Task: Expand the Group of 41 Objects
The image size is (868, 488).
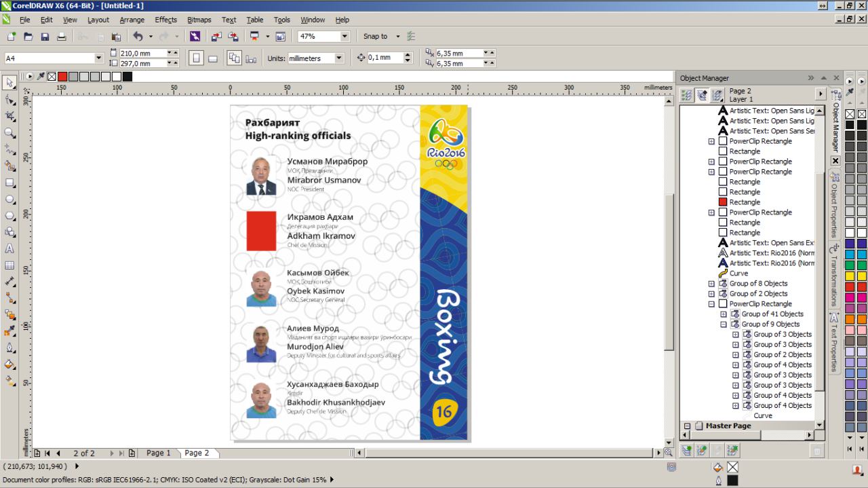Action: point(724,314)
